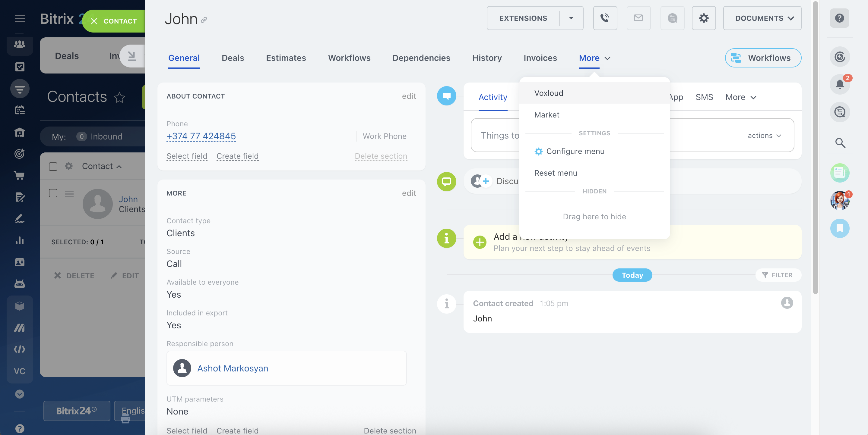Check the box for John's row
The width and height of the screenshot is (868, 435).
pyautogui.click(x=53, y=193)
